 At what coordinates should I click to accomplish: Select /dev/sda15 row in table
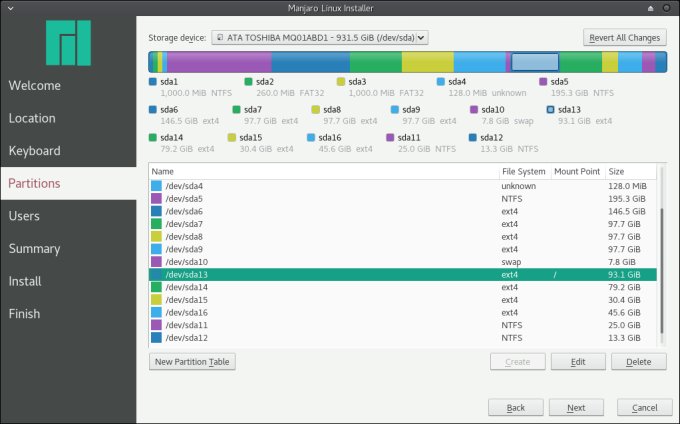pos(402,300)
